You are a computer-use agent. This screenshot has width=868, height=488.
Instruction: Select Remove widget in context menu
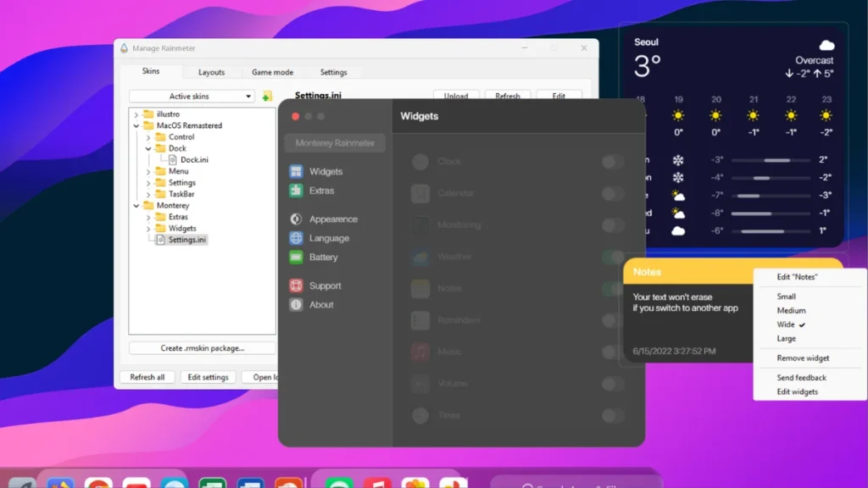(x=803, y=358)
